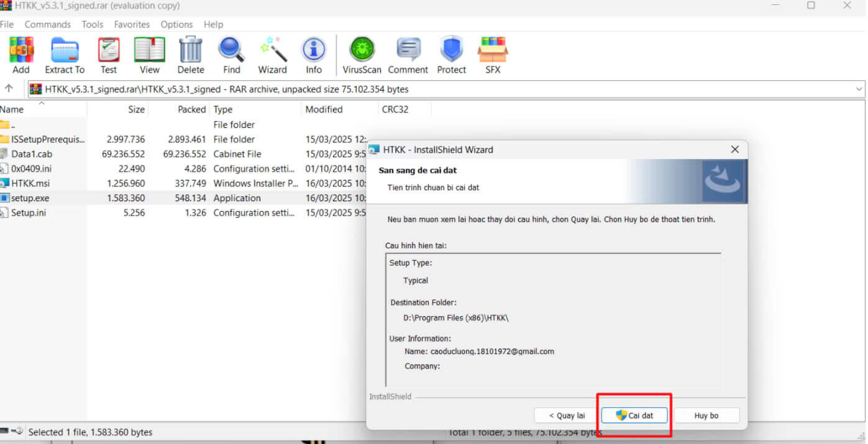The image size is (868, 444).
Task: Sort by the CRC32 column header
Action: tap(404, 109)
